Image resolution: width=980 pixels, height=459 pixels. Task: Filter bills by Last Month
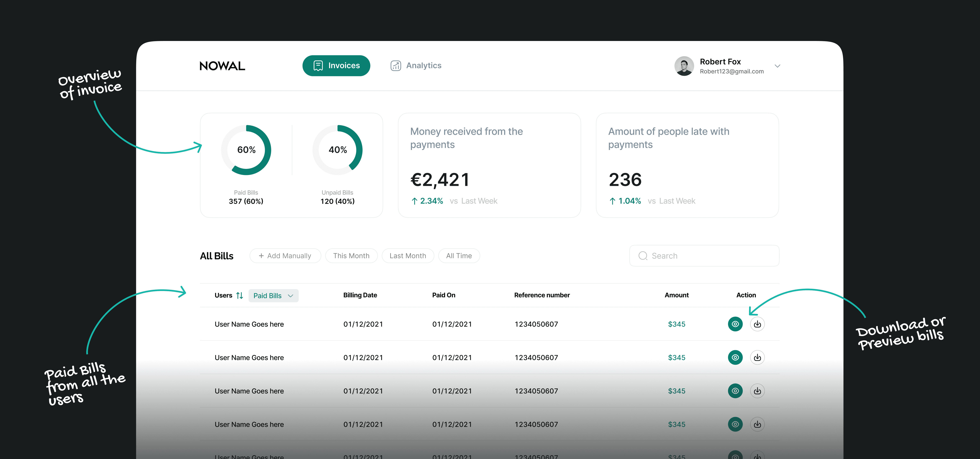(x=408, y=256)
